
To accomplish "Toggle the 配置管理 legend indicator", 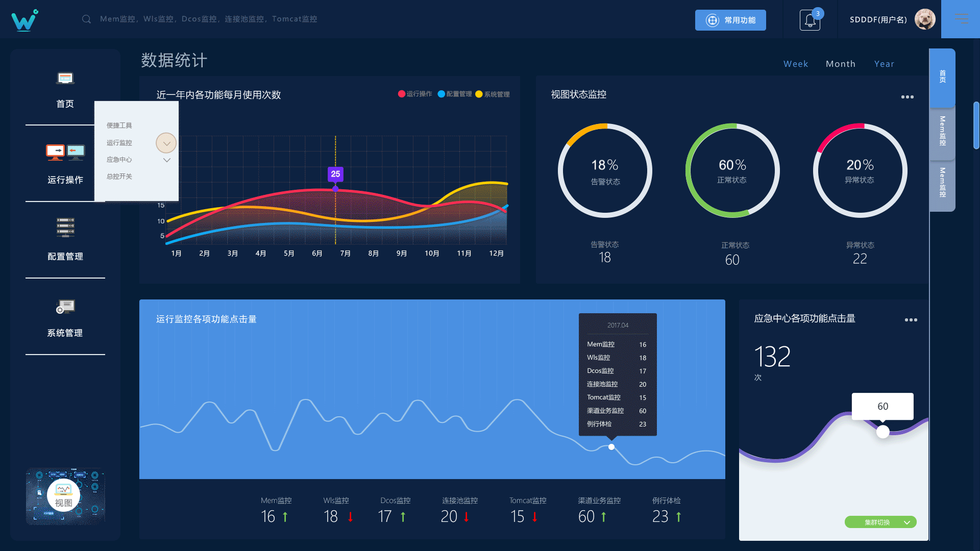I will (454, 94).
